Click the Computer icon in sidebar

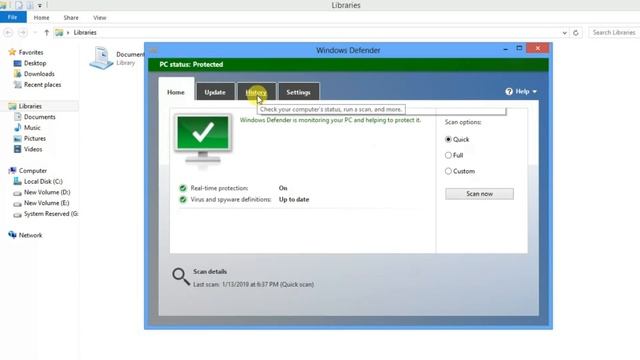tap(12, 171)
